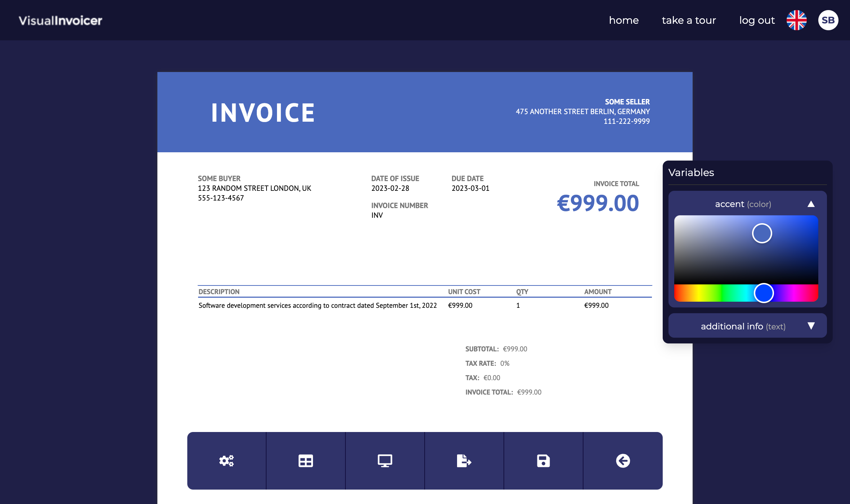Click the VisualInvoicer logo
Screen dimensions: 850x504
61,20
